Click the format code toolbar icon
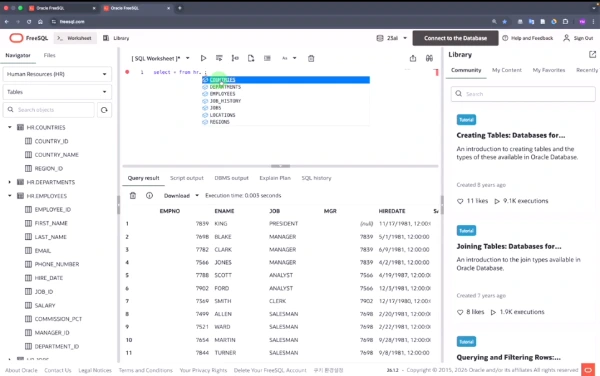This screenshot has height=376, width=600. pyautogui.click(x=267, y=58)
